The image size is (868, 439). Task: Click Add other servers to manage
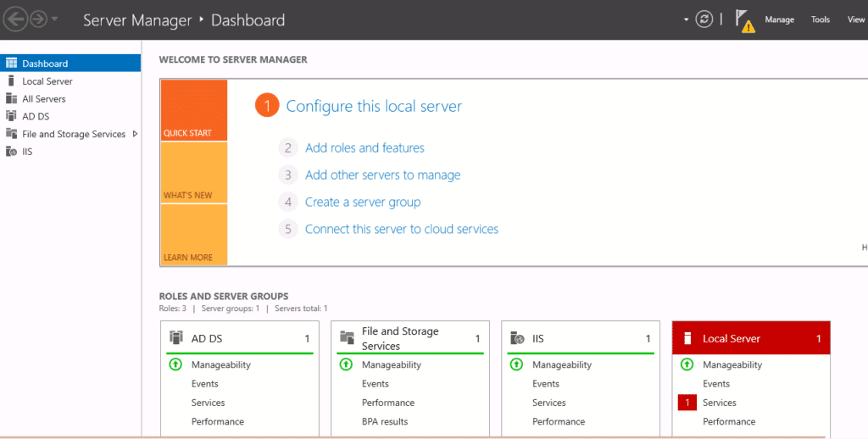coord(382,175)
